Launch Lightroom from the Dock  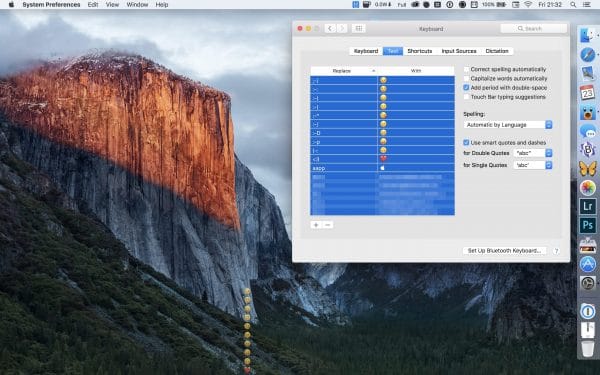click(587, 206)
